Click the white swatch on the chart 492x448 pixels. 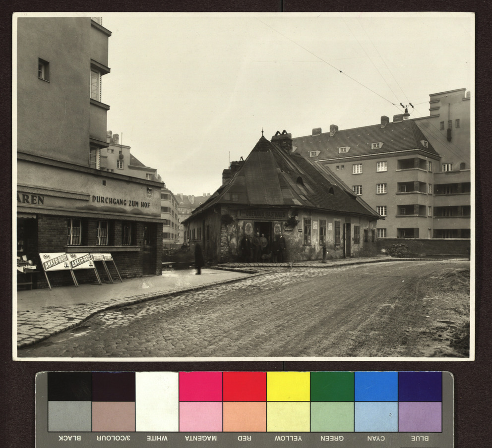[157, 401]
